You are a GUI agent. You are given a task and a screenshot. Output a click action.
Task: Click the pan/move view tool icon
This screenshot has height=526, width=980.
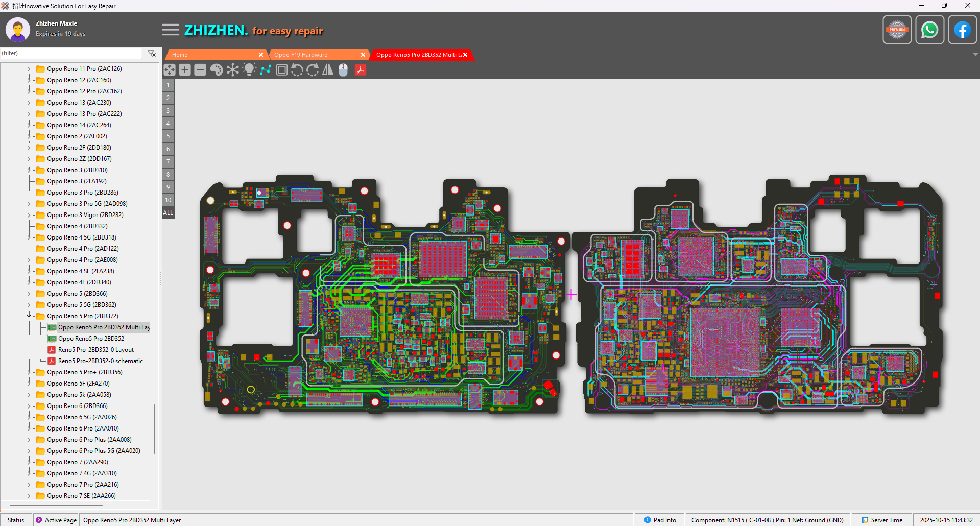(170, 70)
